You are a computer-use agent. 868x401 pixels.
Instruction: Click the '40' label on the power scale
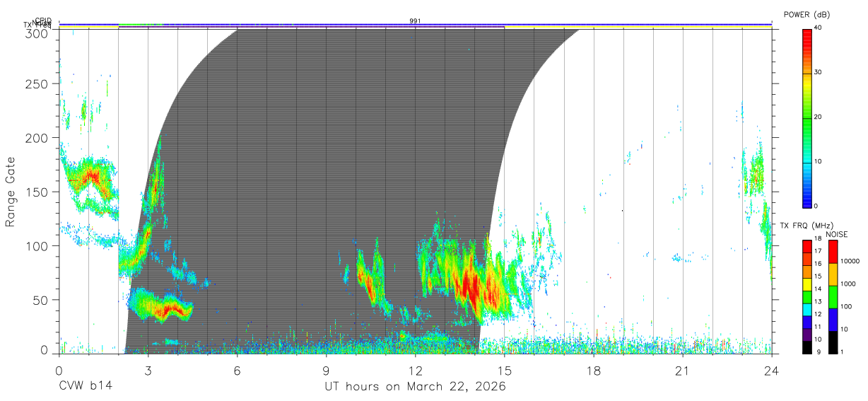pyautogui.click(x=818, y=28)
